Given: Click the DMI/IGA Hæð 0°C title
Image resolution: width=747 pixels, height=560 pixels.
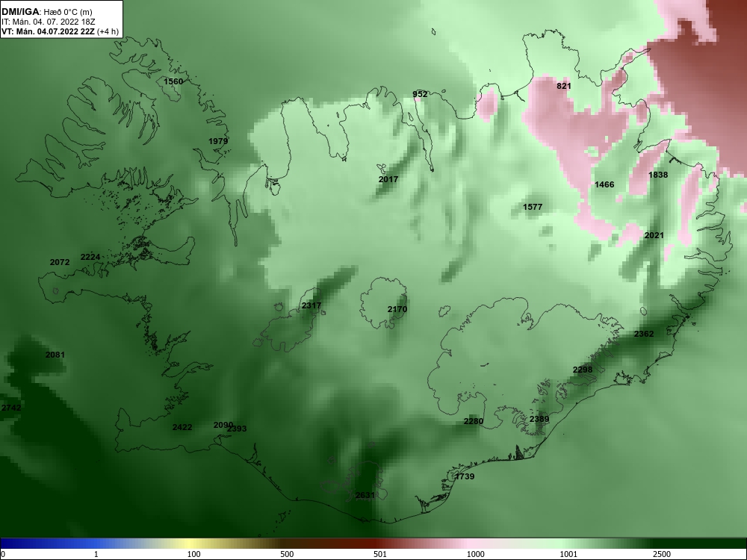Looking at the screenshot, I should 46,12.
